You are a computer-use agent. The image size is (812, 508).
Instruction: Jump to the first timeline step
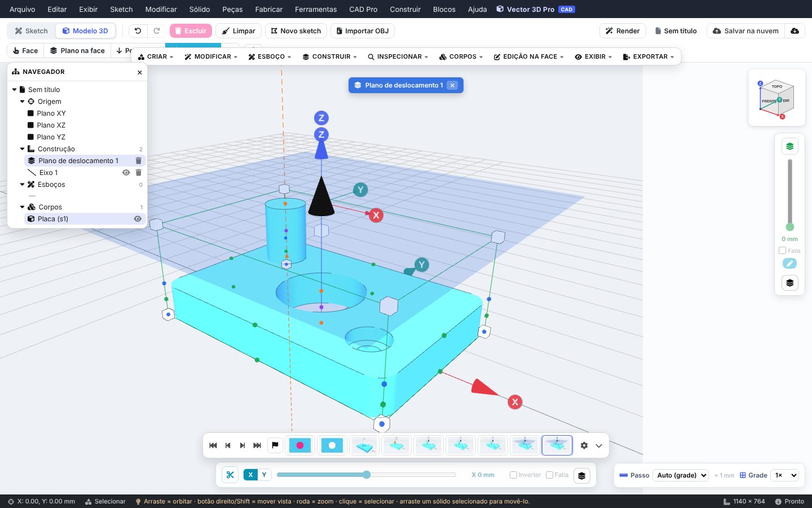[x=213, y=445]
